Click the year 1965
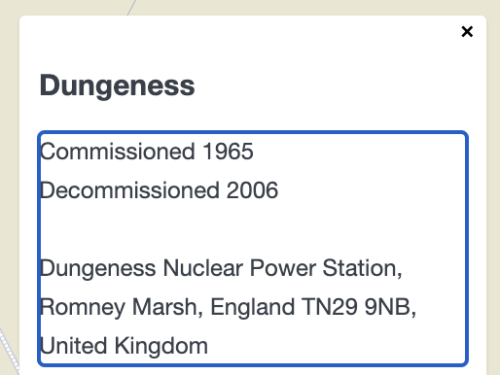 coord(228,152)
